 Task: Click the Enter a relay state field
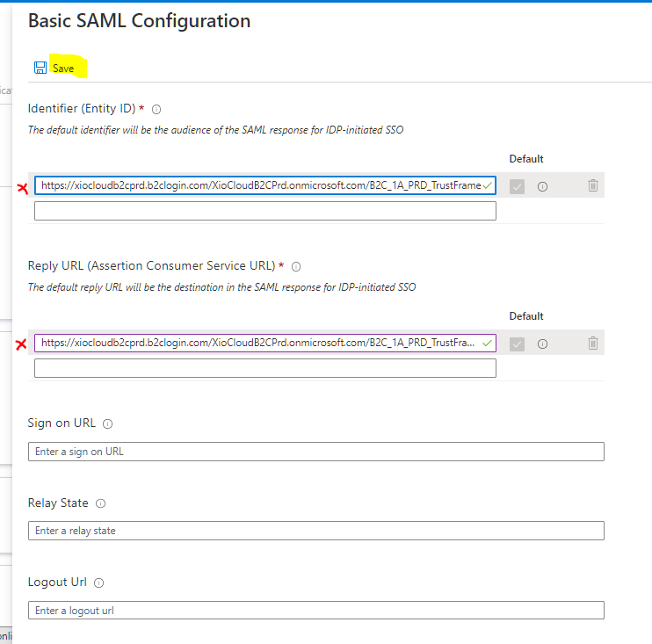click(x=316, y=531)
